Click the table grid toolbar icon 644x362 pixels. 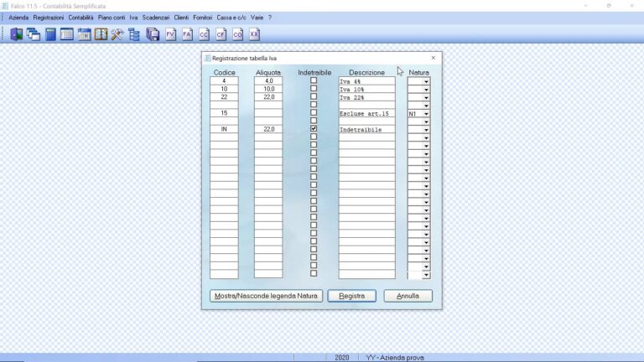(67, 34)
